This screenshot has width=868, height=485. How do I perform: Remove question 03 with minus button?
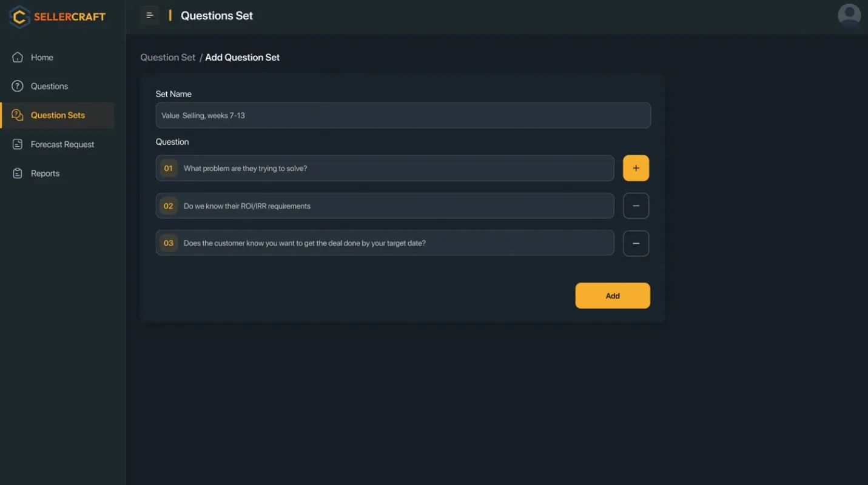tap(636, 244)
